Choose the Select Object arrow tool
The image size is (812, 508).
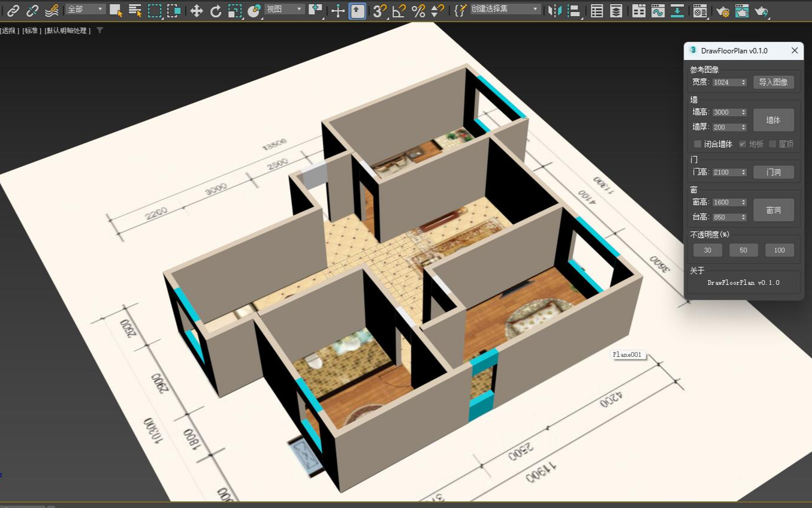tap(116, 10)
